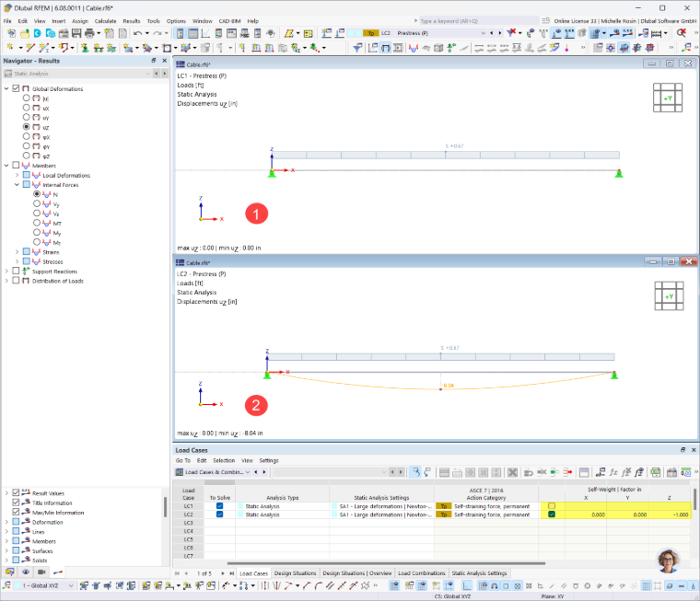This screenshot has height=601, width=700.
Task: Toggle the Tables panel icon
Action: point(192,33)
